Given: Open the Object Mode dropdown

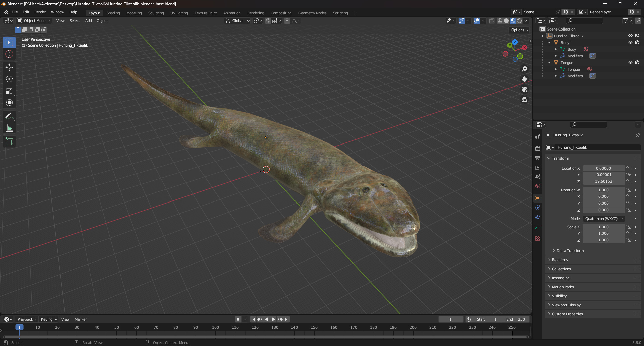Looking at the screenshot, I should coord(34,21).
